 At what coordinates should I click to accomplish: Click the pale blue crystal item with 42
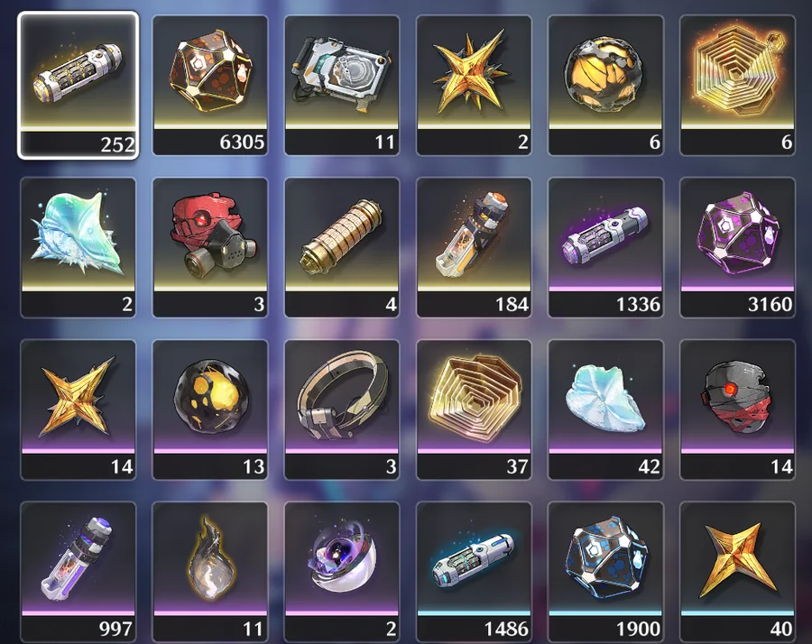point(605,409)
